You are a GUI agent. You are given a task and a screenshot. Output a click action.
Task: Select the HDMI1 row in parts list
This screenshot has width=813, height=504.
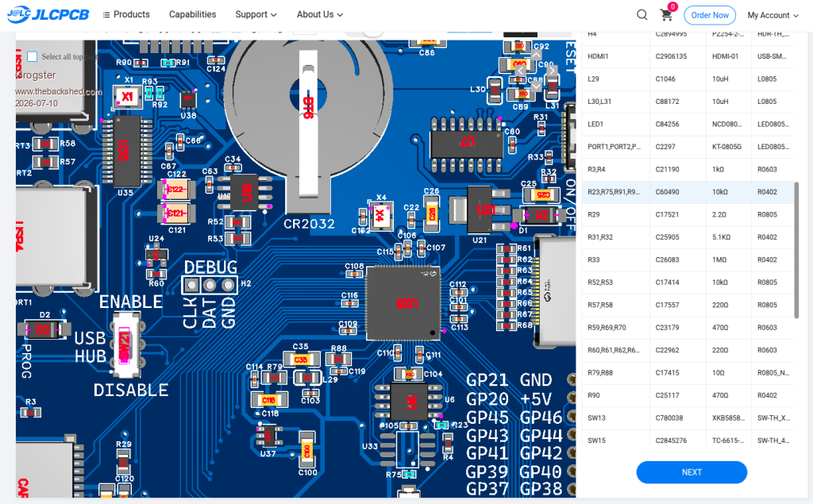click(x=688, y=56)
